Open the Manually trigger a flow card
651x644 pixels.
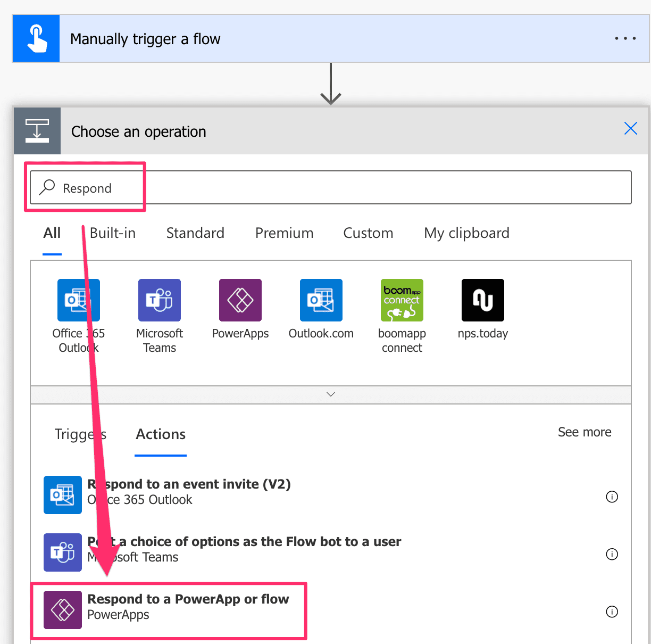tap(331, 38)
